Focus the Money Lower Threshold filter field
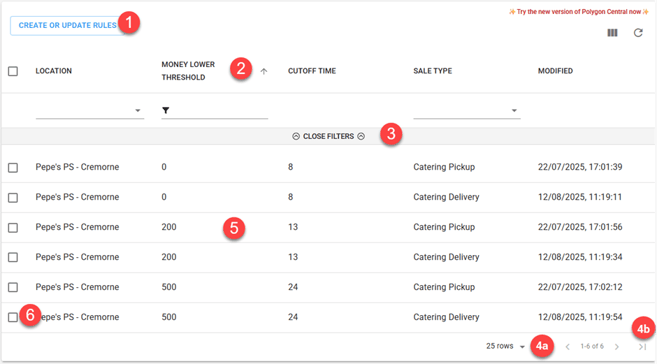 tap(218, 111)
